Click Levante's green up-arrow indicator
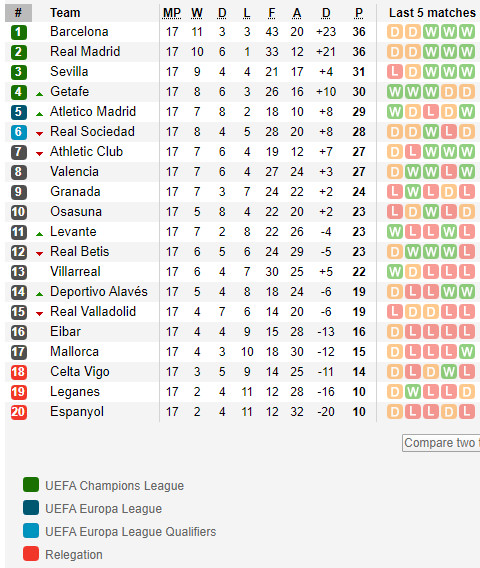480x568 pixels. click(39, 234)
